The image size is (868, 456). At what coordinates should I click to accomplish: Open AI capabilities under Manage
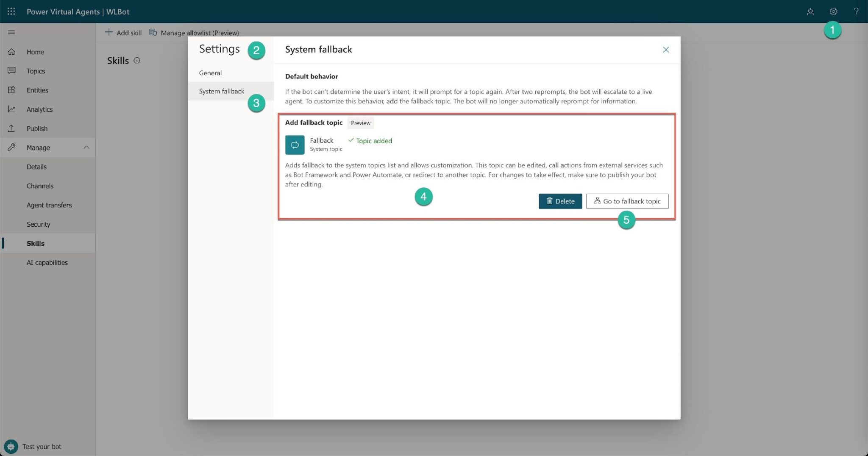tap(47, 262)
